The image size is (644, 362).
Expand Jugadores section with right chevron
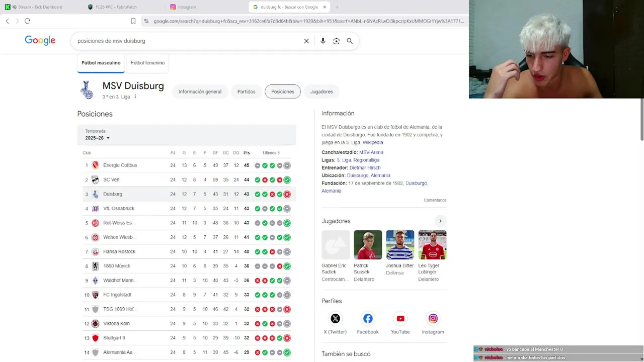(x=440, y=221)
